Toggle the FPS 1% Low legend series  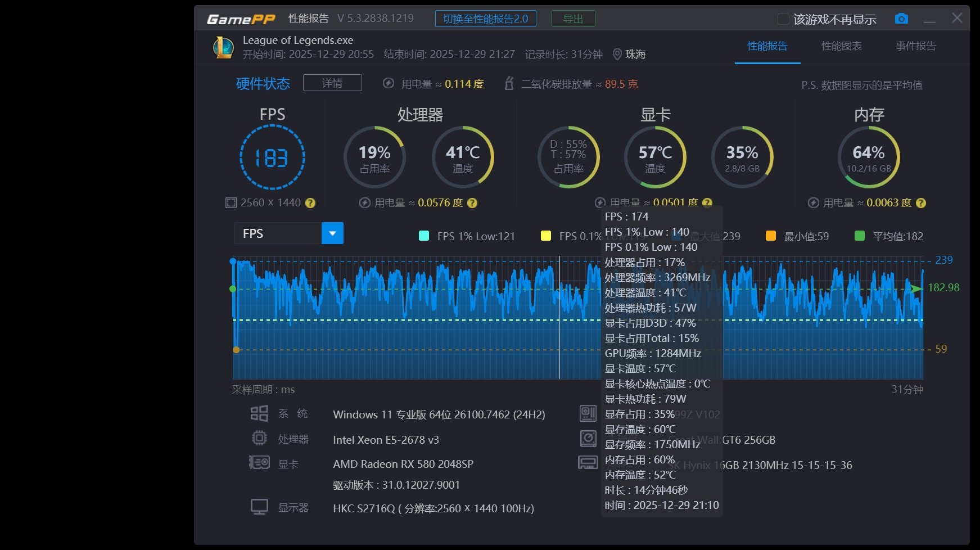click(x=424, y=236)
